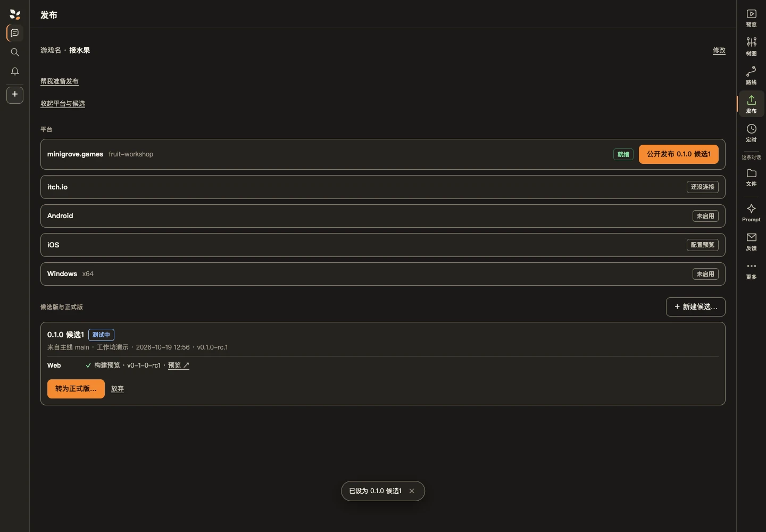
Task: Open the Prompt sparkle icon
Action: tap(751, 213)
